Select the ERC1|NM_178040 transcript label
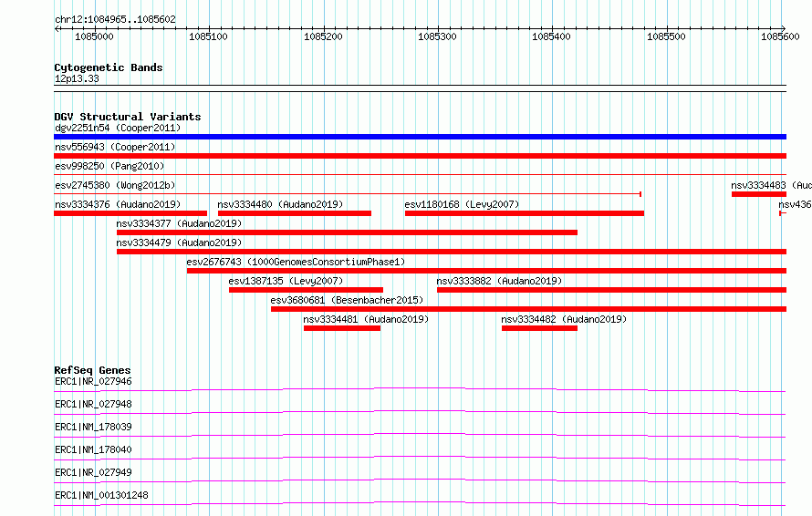The height and width of the screenshot is (516, 812). tap(93, 449)
